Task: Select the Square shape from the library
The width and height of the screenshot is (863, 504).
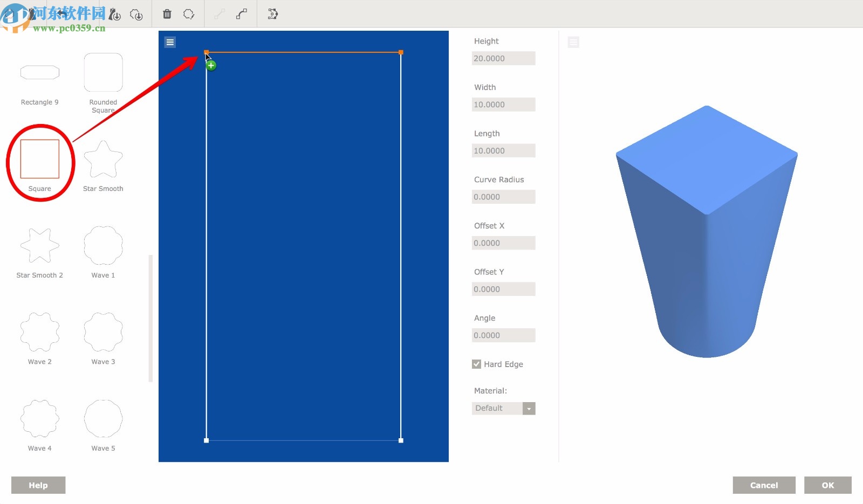Action: coord(39,160)
